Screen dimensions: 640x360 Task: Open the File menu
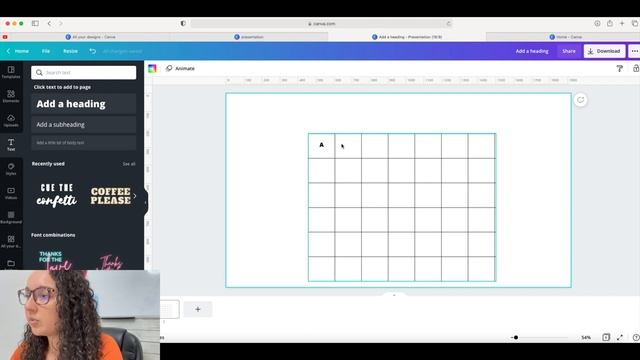coord(46,51)
